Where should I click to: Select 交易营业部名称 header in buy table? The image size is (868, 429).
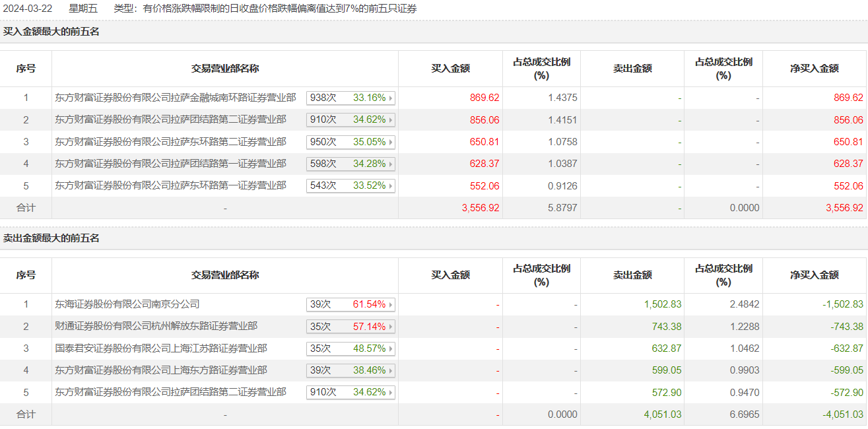click(225, 69)
